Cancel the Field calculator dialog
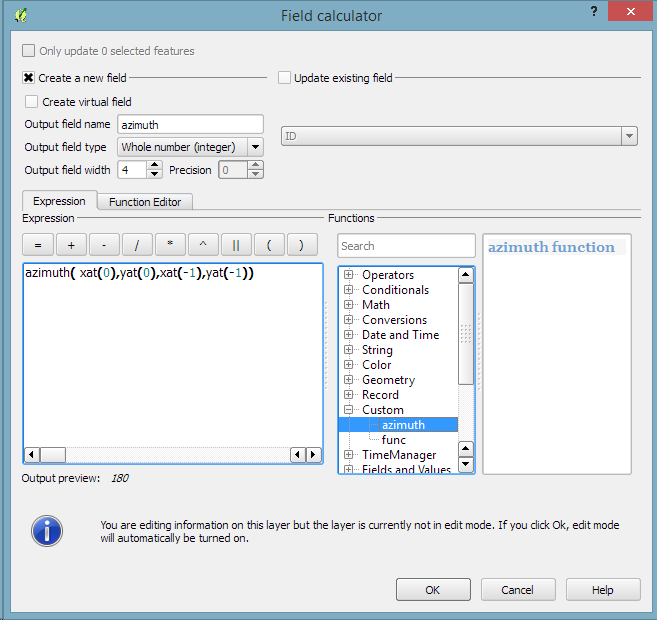The height and width of the screenshot is (620, 657). click(x=517, y=590)
